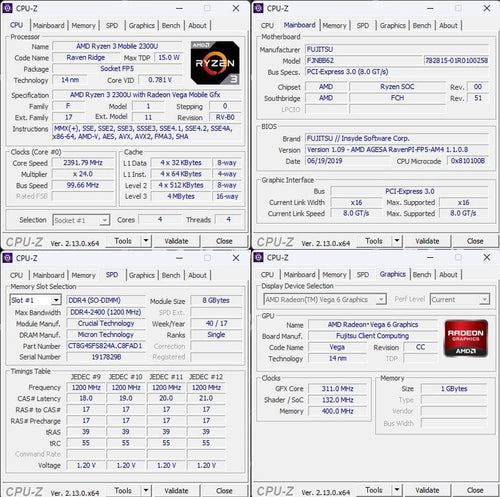The image size is (500, 497).
Task: Click CPU-Z app icon in Graphics window title
Action: pos(258,257)
